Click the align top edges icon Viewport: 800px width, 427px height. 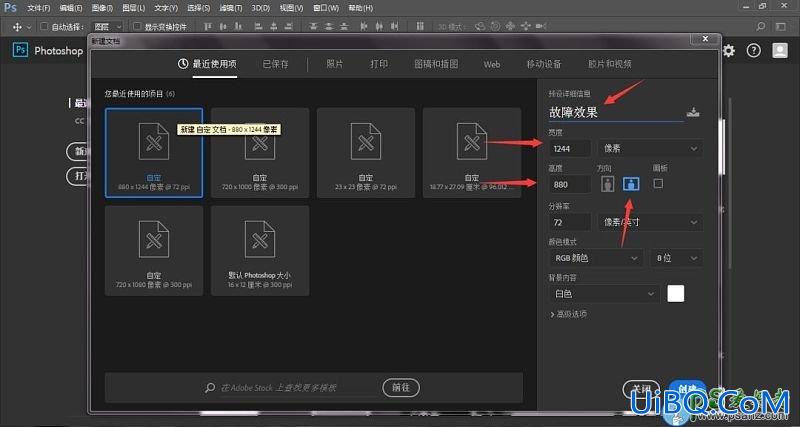tap(208, 27)
